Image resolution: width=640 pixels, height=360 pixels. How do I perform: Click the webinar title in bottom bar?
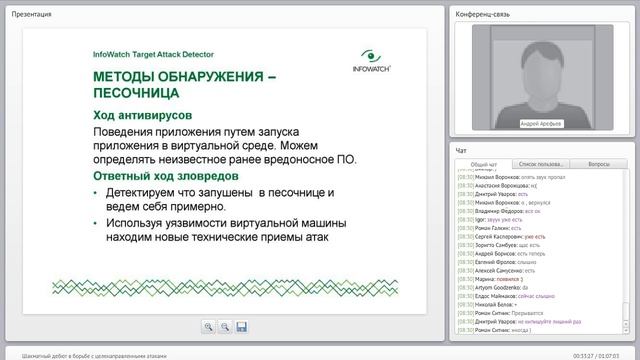(94, 356)
